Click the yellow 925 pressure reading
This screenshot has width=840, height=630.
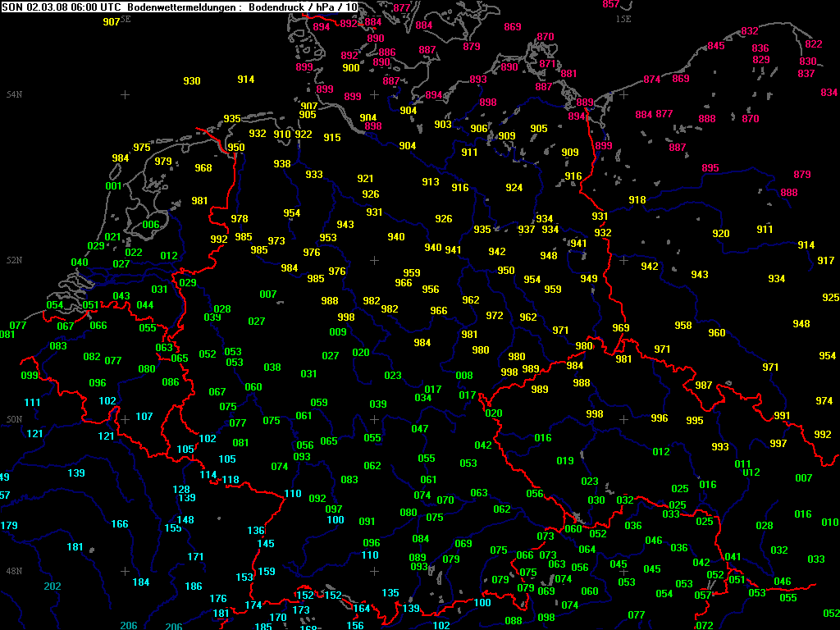[831, 298]
